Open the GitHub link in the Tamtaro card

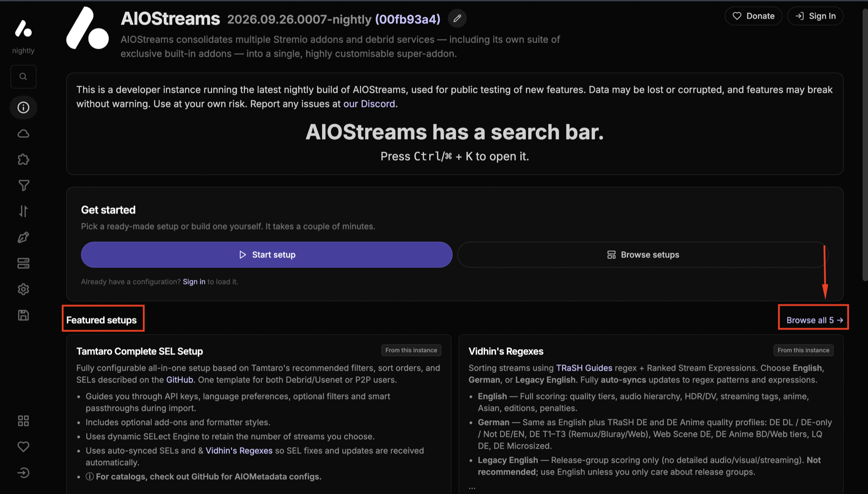tap(179, 380)
